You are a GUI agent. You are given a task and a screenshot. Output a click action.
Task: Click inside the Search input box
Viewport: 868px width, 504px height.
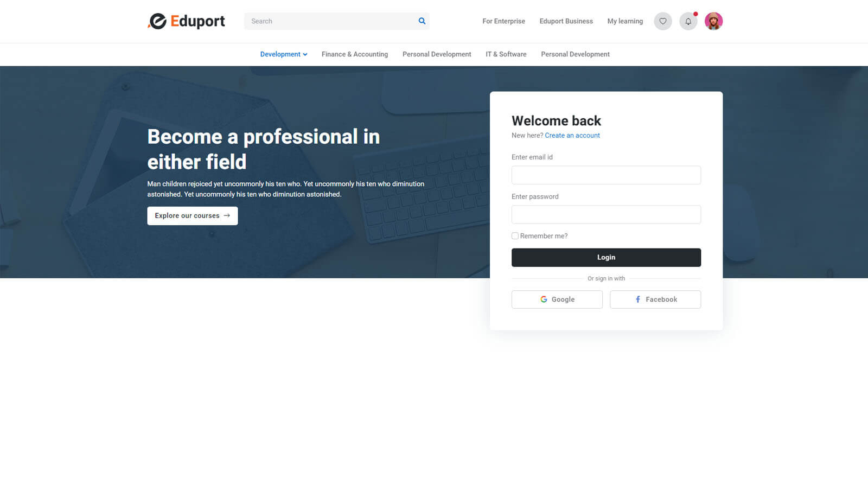click(329, 21)
